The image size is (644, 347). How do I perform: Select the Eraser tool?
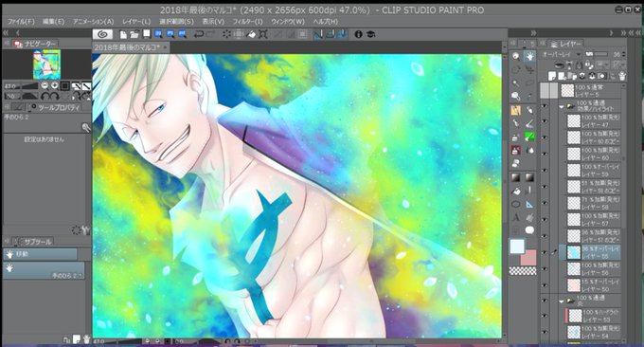click(x=516, y=163)
